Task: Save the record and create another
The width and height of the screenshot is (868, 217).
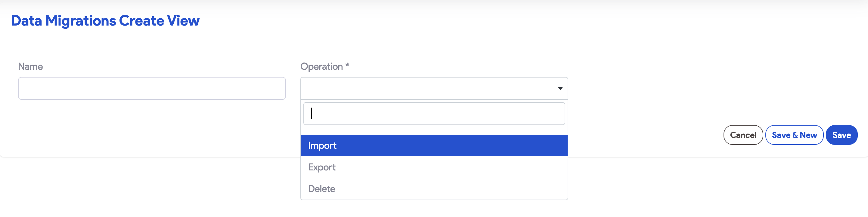Action: coord(794,135)
